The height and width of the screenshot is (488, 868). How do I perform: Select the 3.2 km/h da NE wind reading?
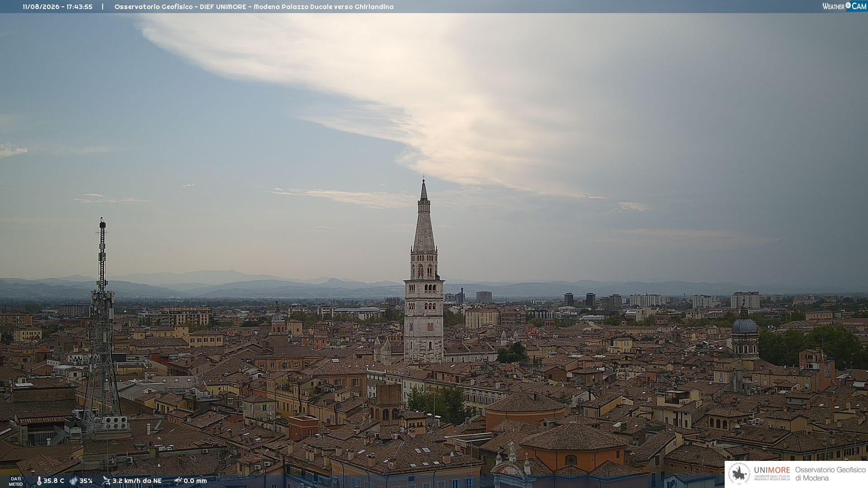click(137, 481)
